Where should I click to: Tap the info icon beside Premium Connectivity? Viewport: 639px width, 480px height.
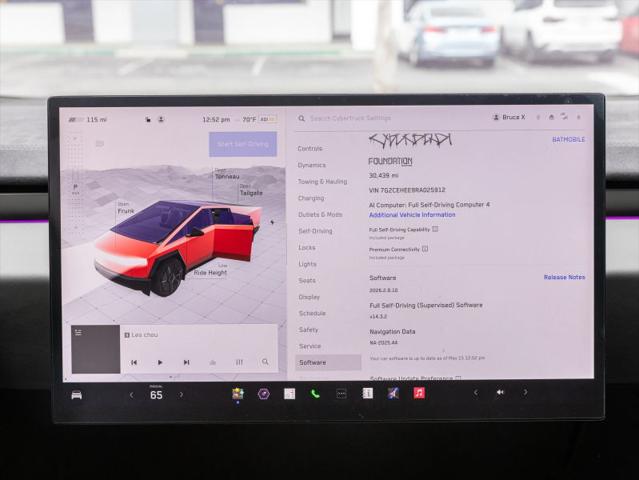(x=425, y=249)
